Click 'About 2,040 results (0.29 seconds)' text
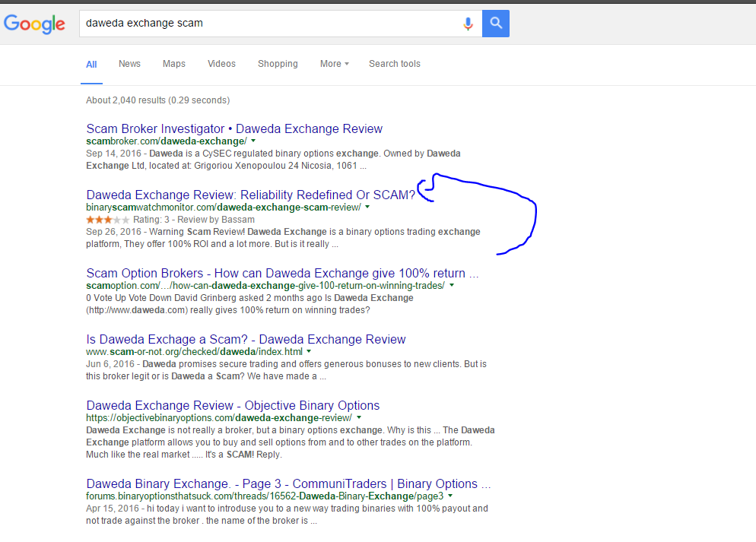 coord(157,100)
